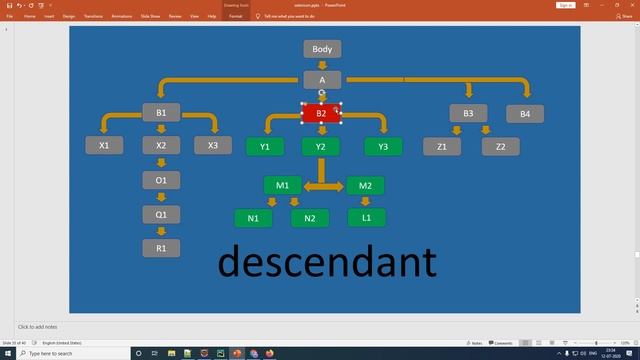Open the Slide Show ribbon tab
640x360 pixels.
click(x=150, y=16)
